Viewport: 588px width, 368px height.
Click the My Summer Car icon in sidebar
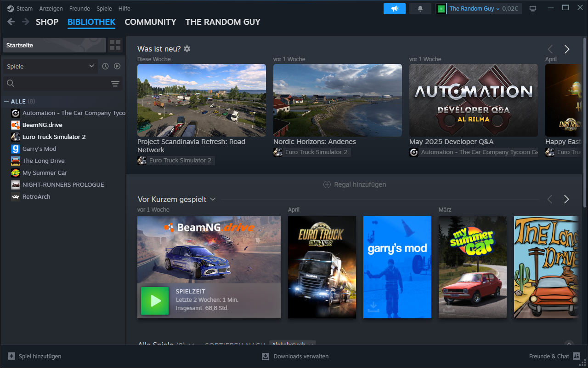point(16,172)
